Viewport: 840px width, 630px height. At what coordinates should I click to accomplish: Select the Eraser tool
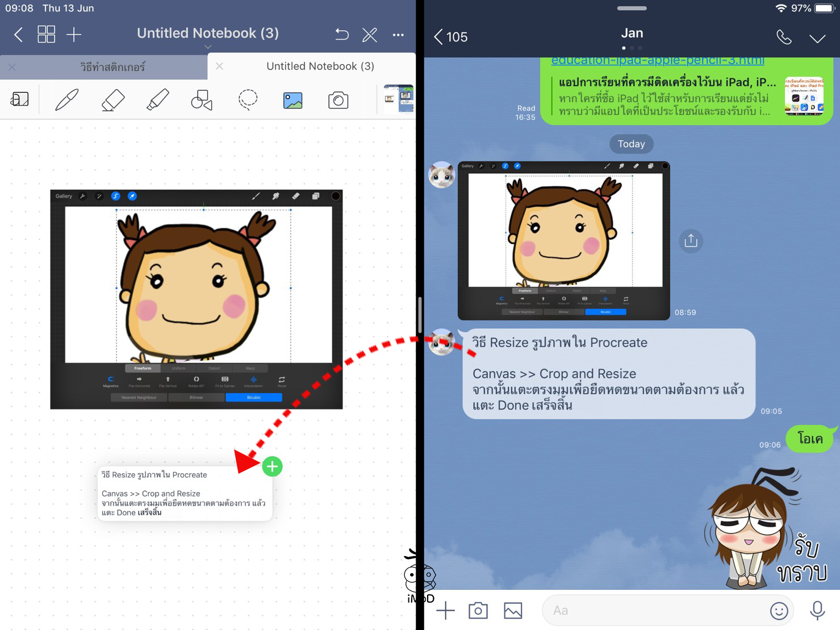pyautogui.click(x=112, y=100)
